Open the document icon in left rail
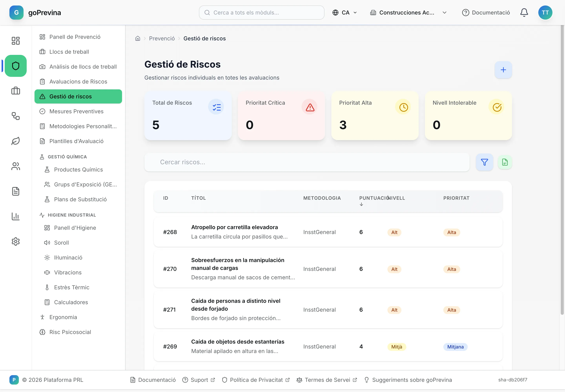The height and width of the screenshot is (392, 565). [x=16, y=191]
